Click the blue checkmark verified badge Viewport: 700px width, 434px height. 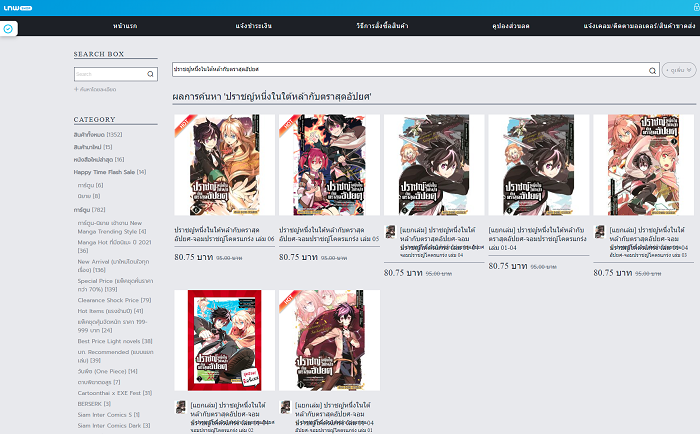click(8, 29)
